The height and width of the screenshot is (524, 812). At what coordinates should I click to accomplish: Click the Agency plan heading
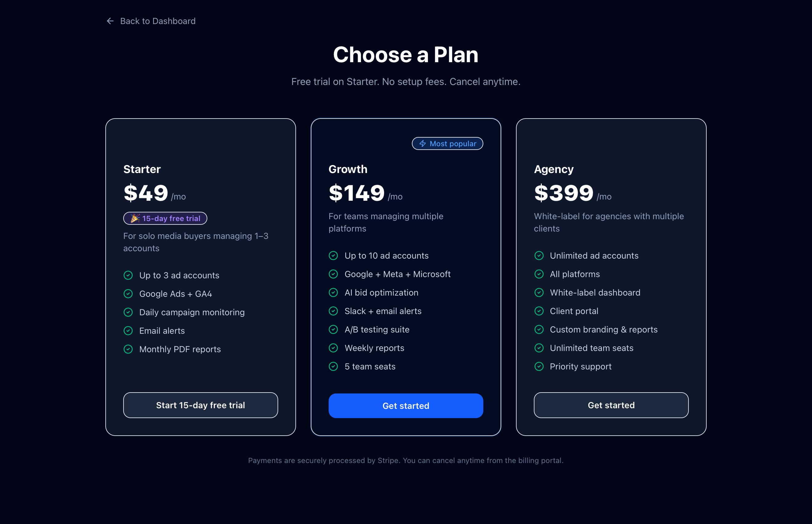pos(554,169)
